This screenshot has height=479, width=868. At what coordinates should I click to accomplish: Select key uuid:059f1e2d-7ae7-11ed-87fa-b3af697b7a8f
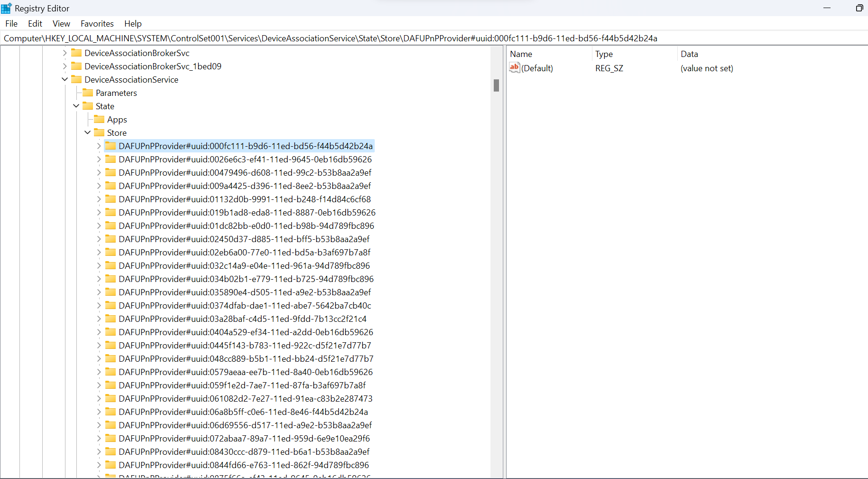point(242,385)
